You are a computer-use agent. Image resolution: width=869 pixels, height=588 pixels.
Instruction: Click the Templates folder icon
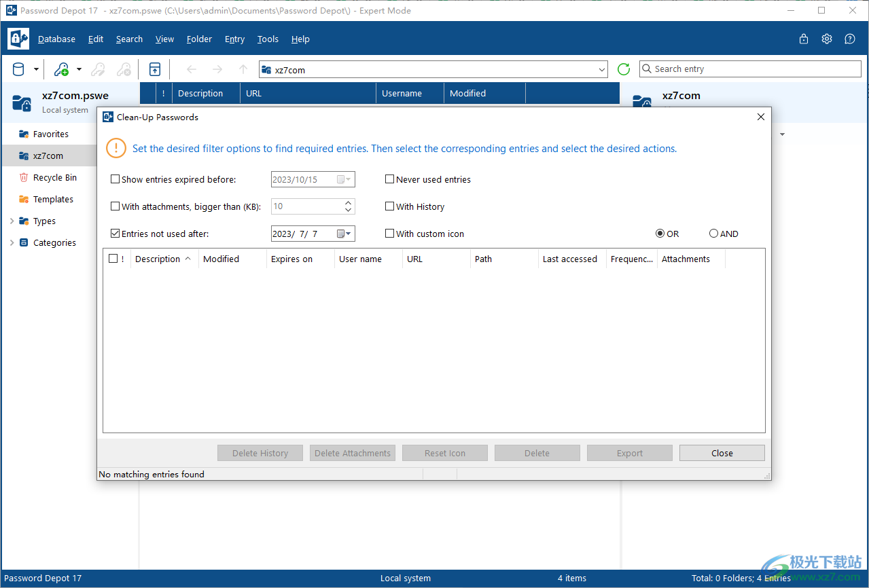point(24,199)
